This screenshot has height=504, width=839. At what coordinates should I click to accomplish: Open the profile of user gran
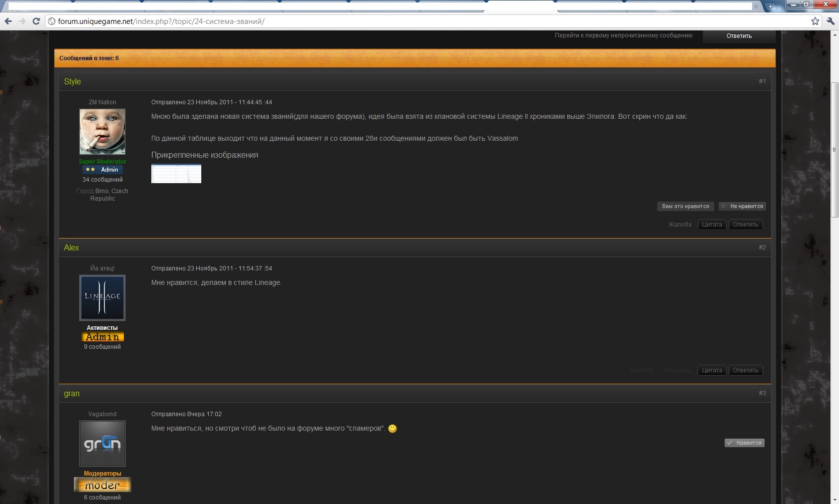pyautogui.click(x=71, y=393)
